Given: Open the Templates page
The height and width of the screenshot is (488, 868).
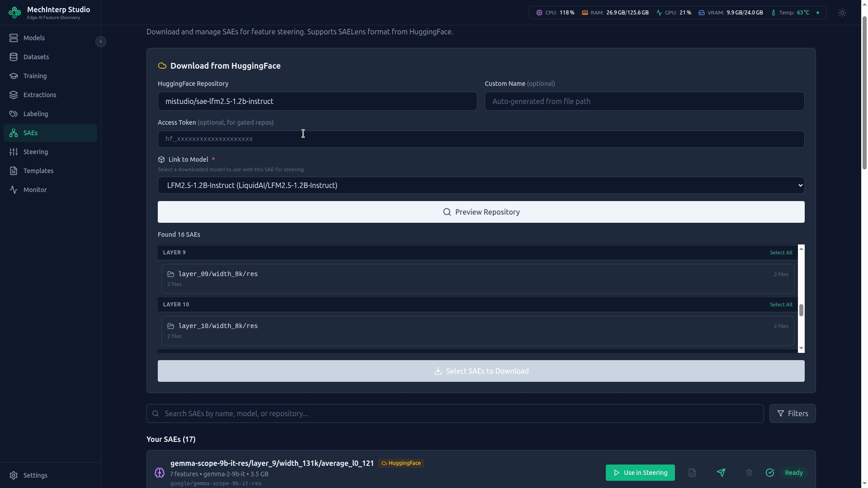Looking at the screenshot, I should pyautogui.click(x=50, y=171).
